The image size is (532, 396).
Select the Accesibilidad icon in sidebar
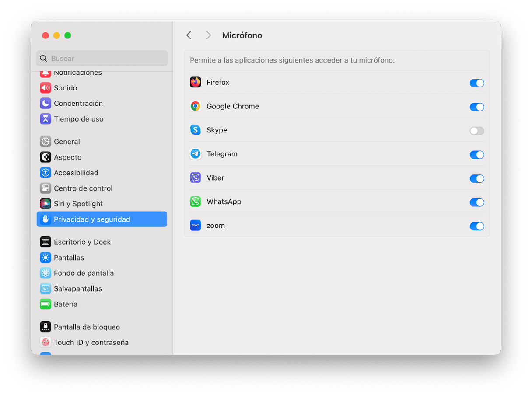pyautogui.click(x=45, y=173)
